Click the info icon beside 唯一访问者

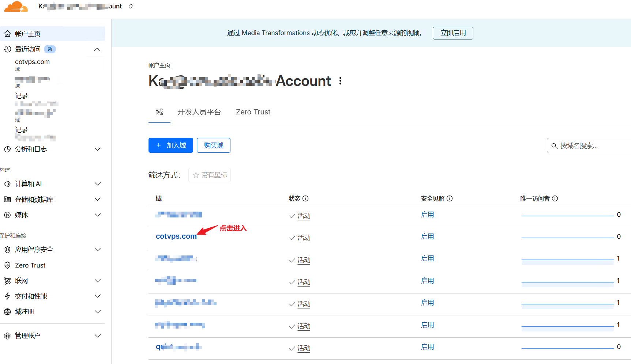coord(555,198)
